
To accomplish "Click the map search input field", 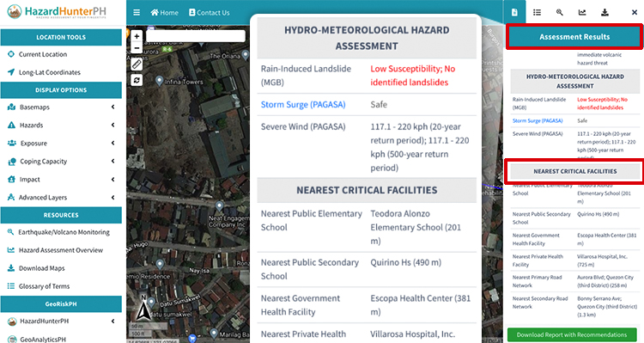I will point(196,36).
